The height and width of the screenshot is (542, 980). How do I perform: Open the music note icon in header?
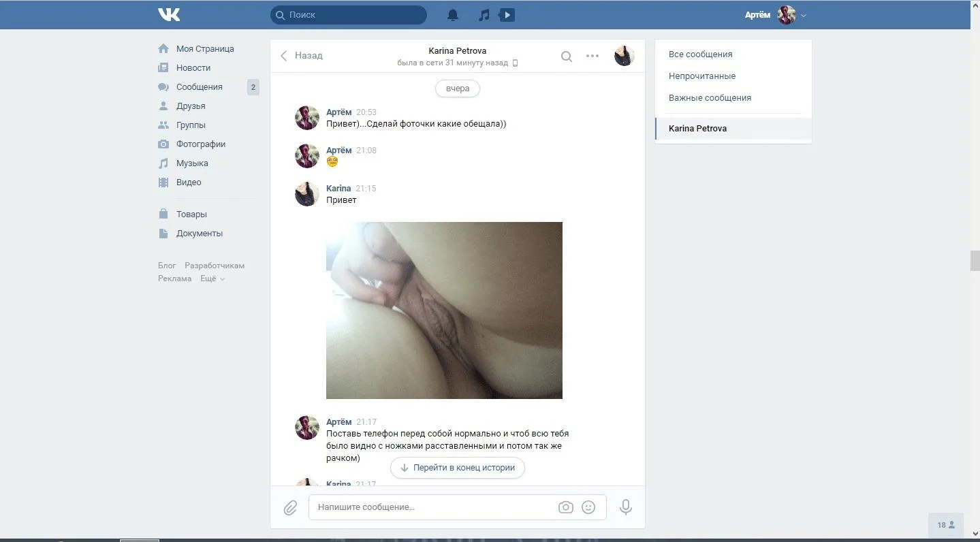484,14
